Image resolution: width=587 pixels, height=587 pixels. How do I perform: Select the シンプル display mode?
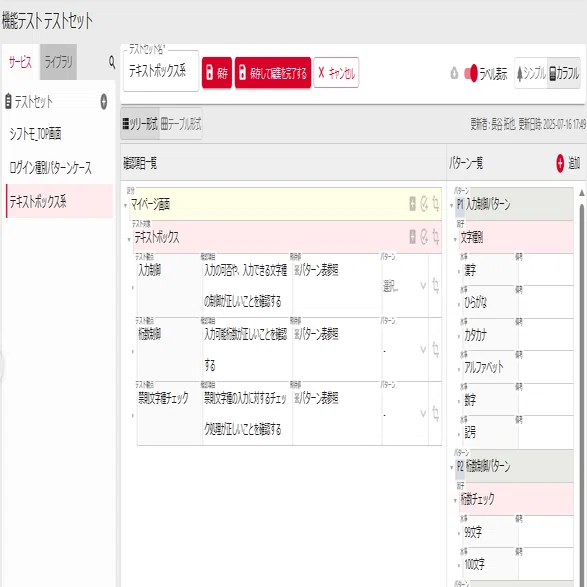531,73
